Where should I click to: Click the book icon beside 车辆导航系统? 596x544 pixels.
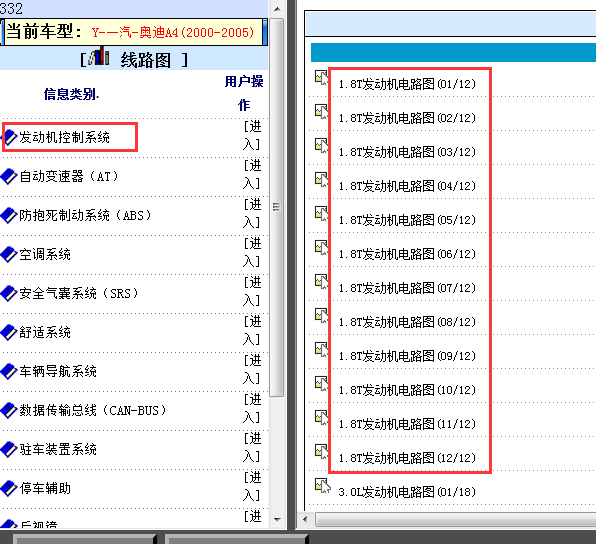(9, 371)
